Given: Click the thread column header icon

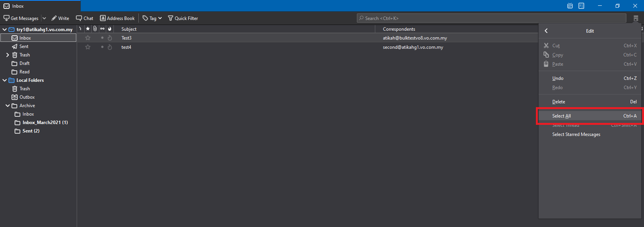Looking at the screenshot, I should [x=80, y=29].
